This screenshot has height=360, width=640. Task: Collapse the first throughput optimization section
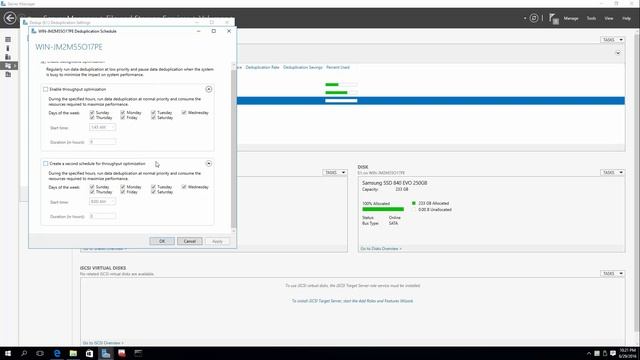pos(209,89)
